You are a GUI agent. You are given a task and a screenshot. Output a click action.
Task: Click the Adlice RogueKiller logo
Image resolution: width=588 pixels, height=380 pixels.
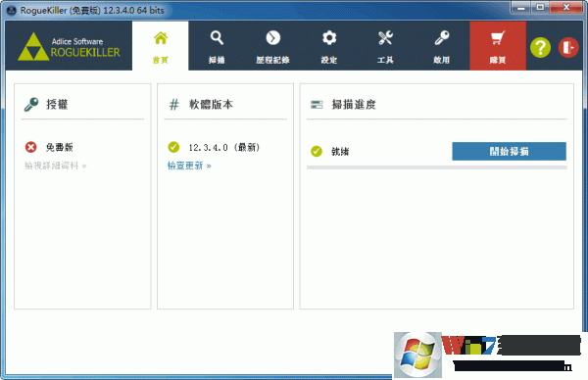click(69, 46)
